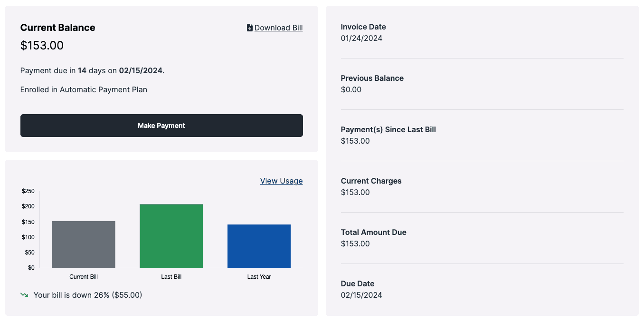Click the $153.00 amount under Current Balance
644x322 pixels.
[x=42, y=46]
